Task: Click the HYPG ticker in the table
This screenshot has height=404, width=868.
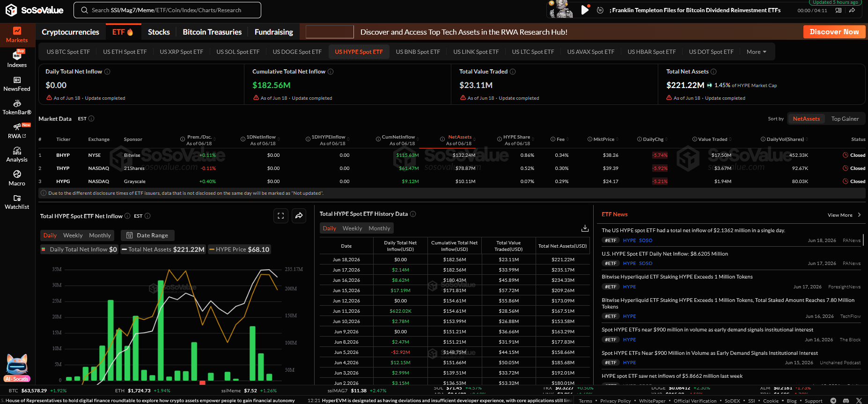Action: (x=63, y=181)
